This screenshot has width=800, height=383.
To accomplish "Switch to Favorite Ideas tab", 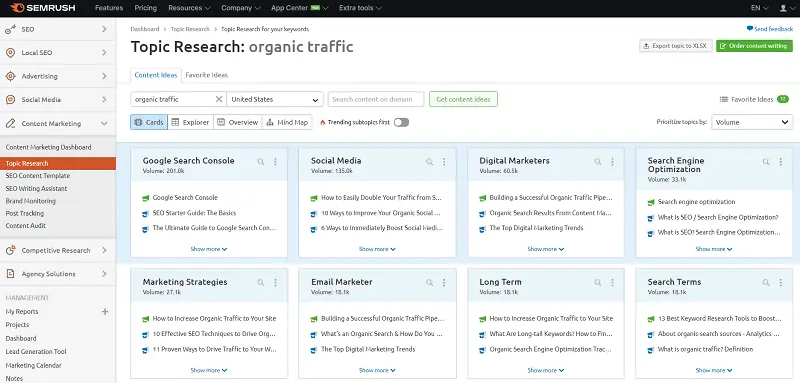I will 206,75.
